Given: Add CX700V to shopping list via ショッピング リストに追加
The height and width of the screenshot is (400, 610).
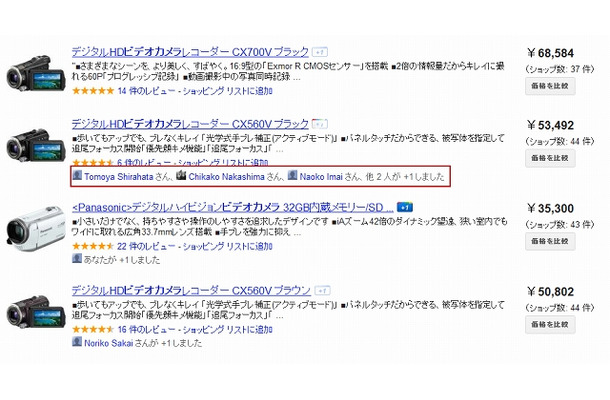Looking at the screenshot, I should [x=227, y=91].
